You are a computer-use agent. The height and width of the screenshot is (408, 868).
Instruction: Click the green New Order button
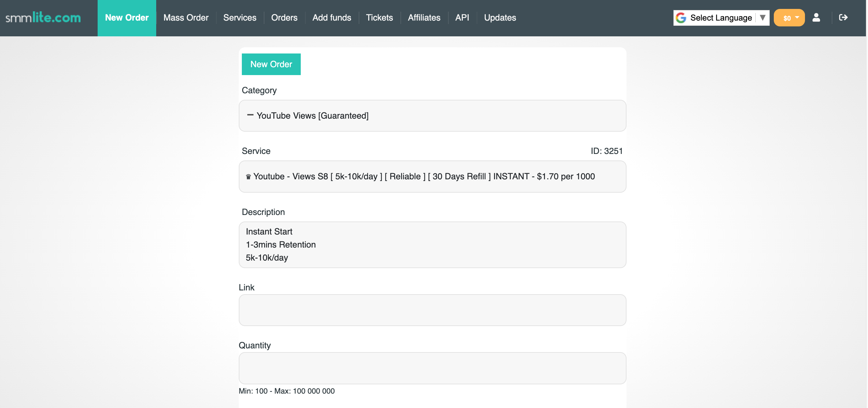(271, 64)
